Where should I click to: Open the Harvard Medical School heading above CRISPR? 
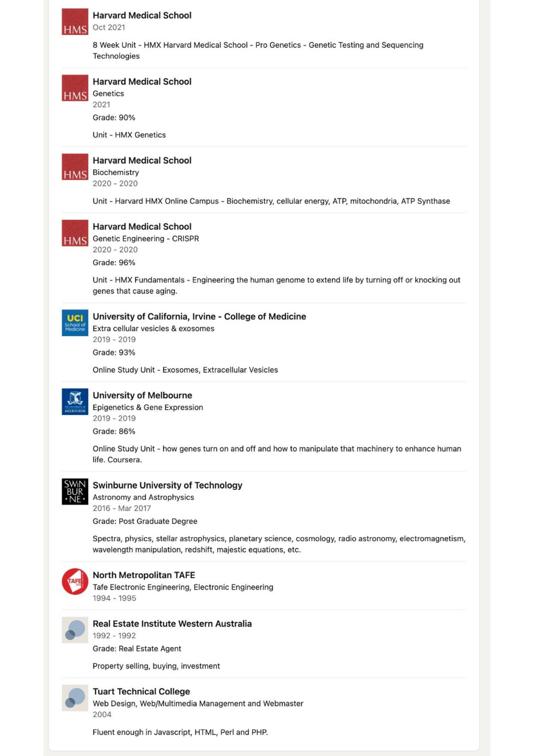[142, 227]
